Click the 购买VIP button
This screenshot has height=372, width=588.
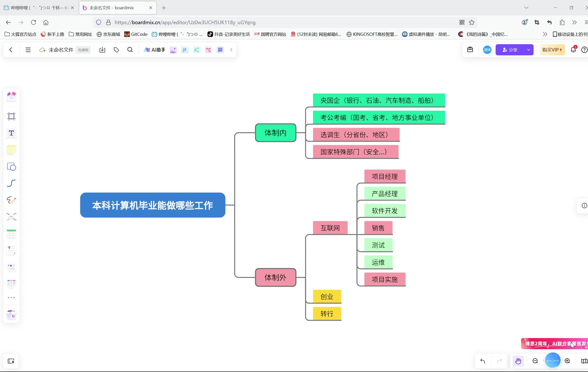click(552, 50)
